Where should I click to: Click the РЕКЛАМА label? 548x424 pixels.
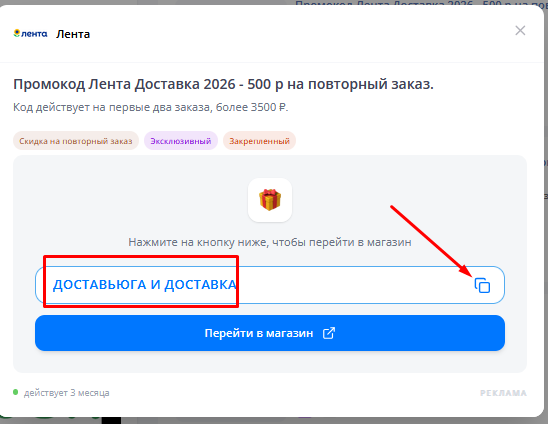[x=503, y=393]
